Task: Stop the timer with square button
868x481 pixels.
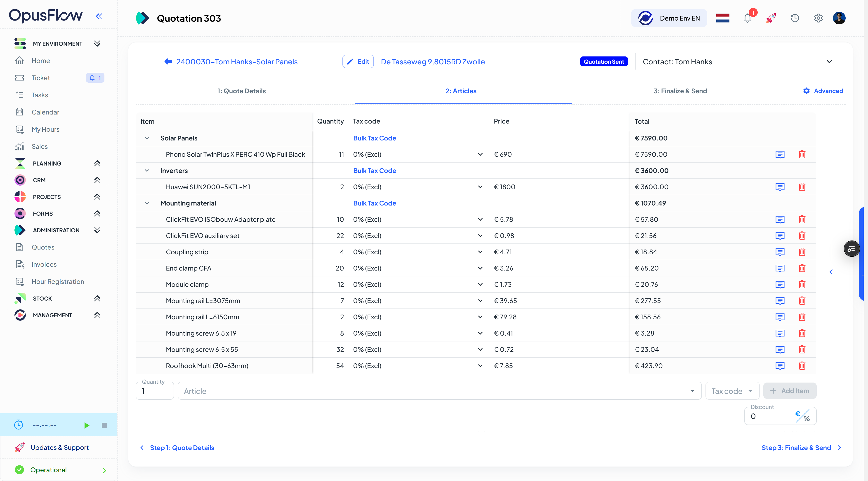Action: pyautogui.click(x=104, y=425)
